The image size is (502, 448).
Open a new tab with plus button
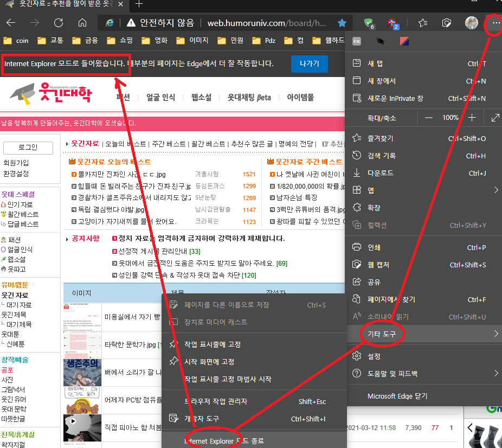139,4
